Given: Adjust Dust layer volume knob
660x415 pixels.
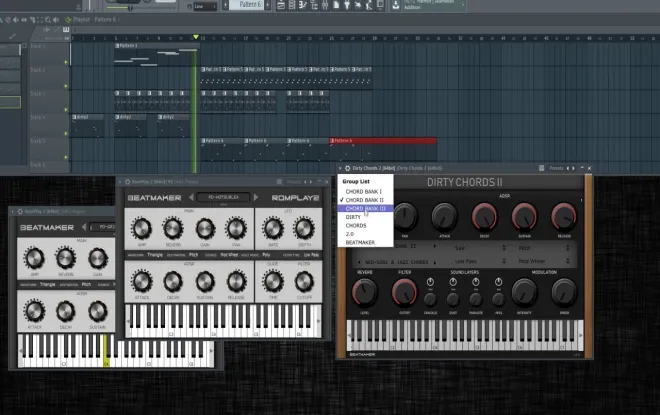Looking at the screenshot, I should pyautogui.click(x=453, y=300).
